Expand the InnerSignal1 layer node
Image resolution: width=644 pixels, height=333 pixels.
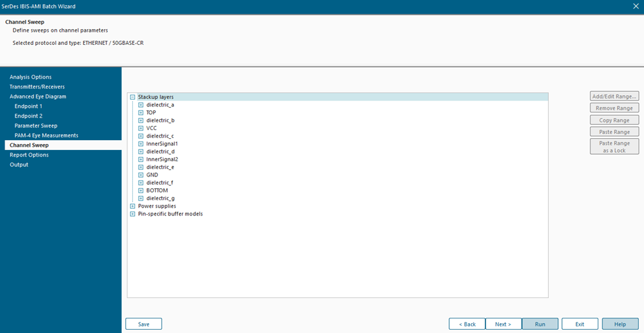point(141,144)
